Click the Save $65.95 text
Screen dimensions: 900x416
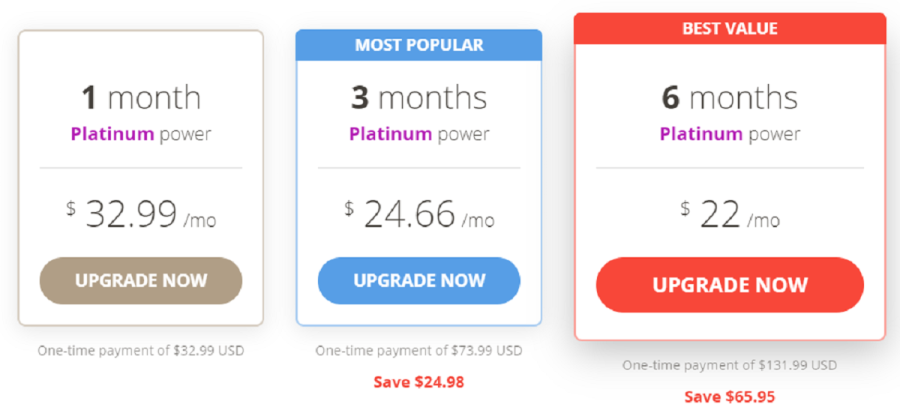pyautogui.click(x=730, y=396)
